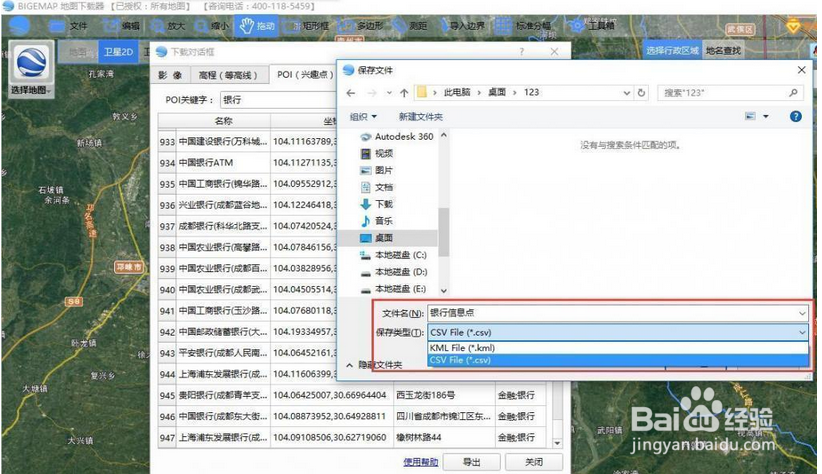Click the 文件 toolbar button in BIGEMAP

(68, 25)
